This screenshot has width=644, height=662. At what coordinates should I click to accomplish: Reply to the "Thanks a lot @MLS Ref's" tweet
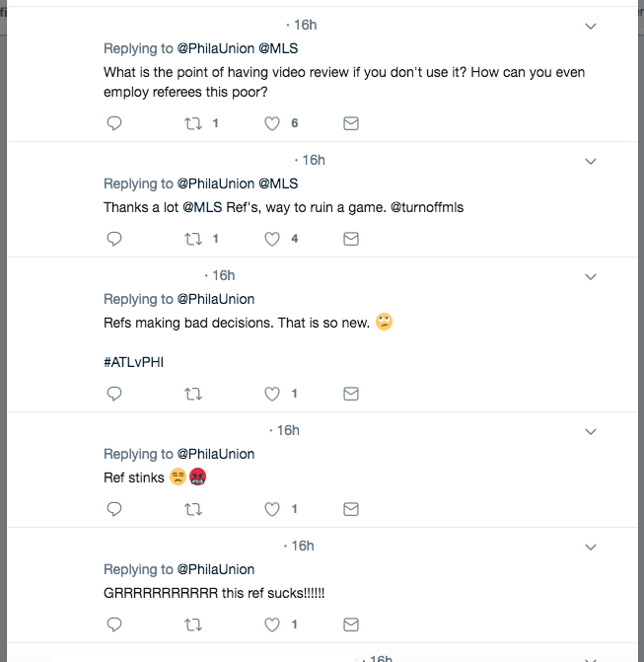click(x=113, y=239)
